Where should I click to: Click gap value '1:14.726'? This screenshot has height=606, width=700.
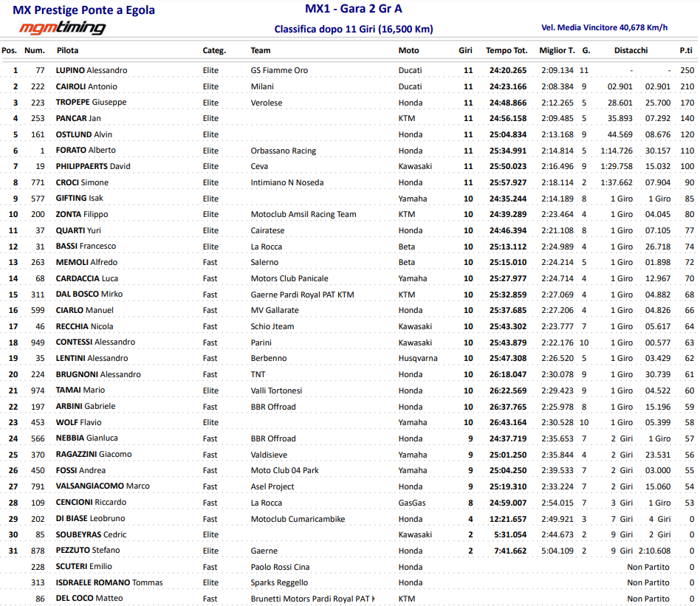[617, 151]
